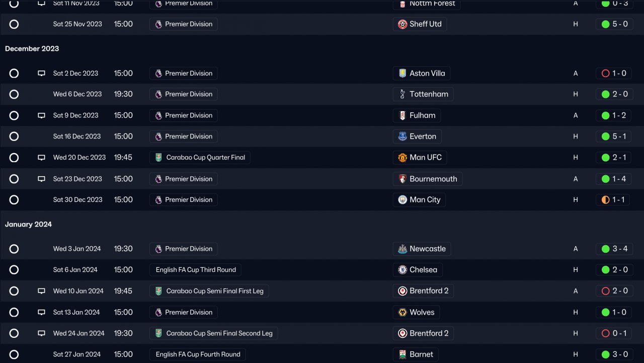Open the Carabao Cup Semi Final First Leg link
This screenshot has height=363, width=644.
pos(209,291)
